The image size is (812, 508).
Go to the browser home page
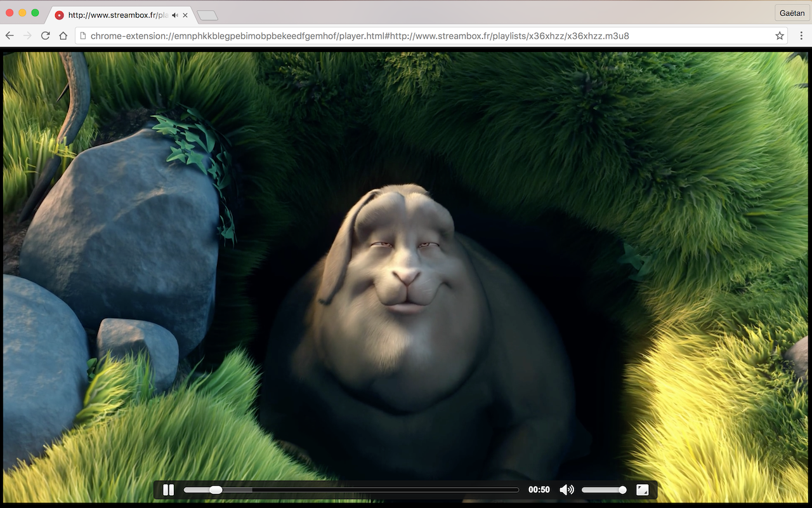(63, 36)
